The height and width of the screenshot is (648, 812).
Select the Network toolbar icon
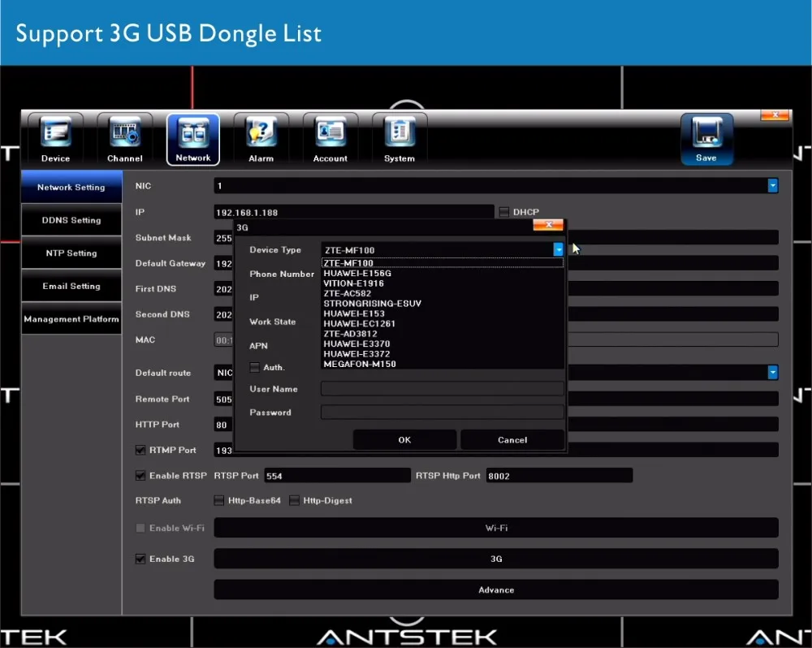coord(193,139)
